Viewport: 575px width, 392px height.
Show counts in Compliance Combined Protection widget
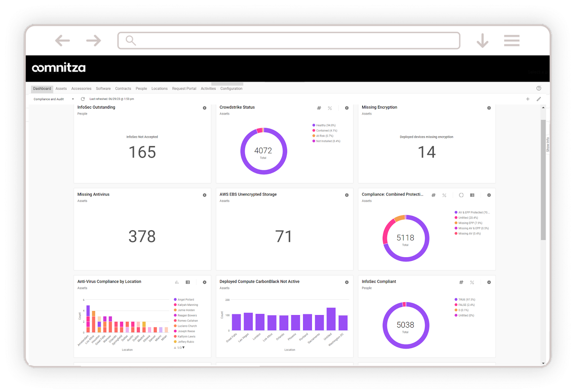click(x=433, y=195)
